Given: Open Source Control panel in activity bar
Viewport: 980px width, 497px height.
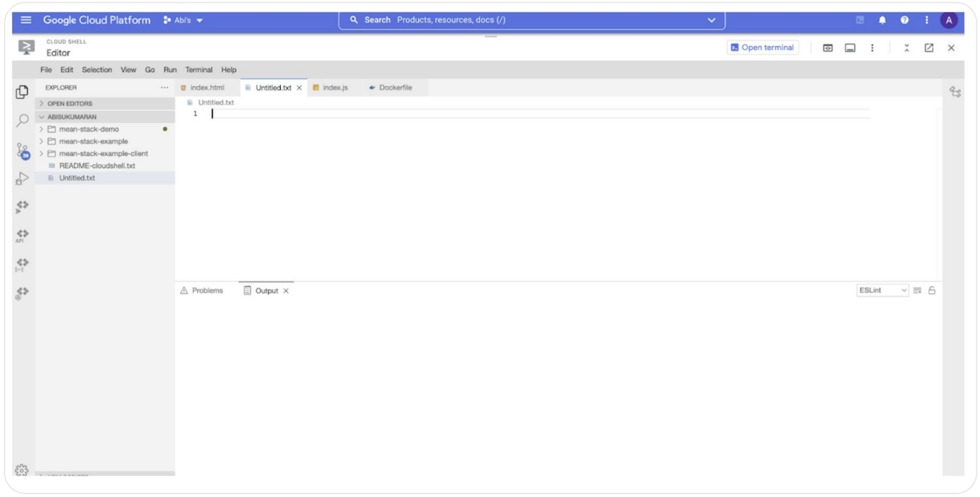Looking at the screenshot, I should point(23,150).
